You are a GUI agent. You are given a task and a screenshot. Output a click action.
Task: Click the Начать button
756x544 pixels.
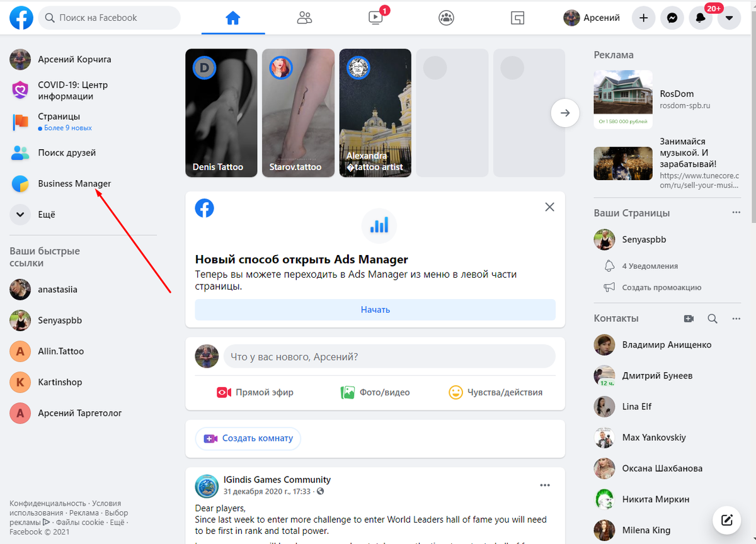[x=375, y=310]
